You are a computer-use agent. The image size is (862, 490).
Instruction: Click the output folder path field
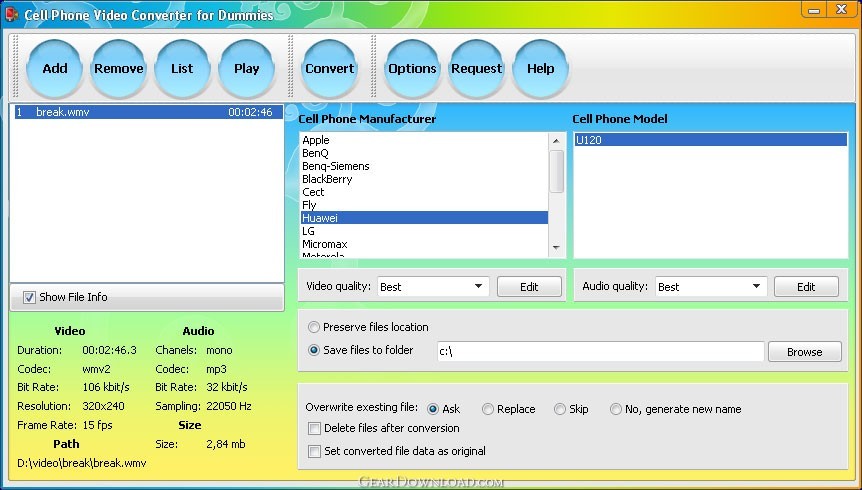point(600,352)
